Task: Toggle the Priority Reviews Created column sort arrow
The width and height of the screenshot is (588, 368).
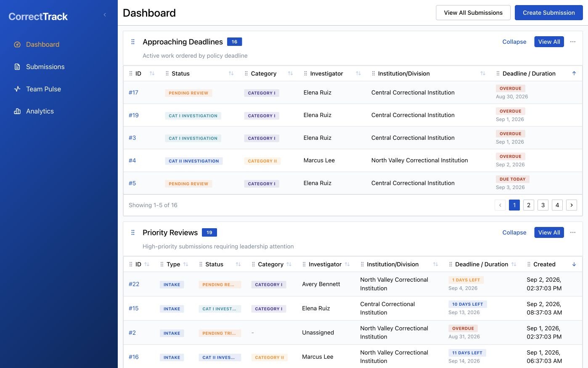Action: (x=574, y=264)
